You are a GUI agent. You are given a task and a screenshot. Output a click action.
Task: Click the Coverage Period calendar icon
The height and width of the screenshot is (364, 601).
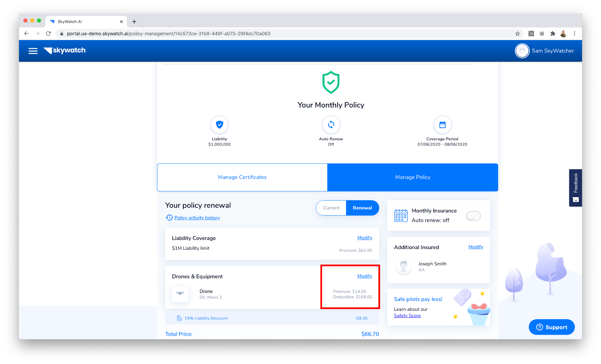click(442, 125)
